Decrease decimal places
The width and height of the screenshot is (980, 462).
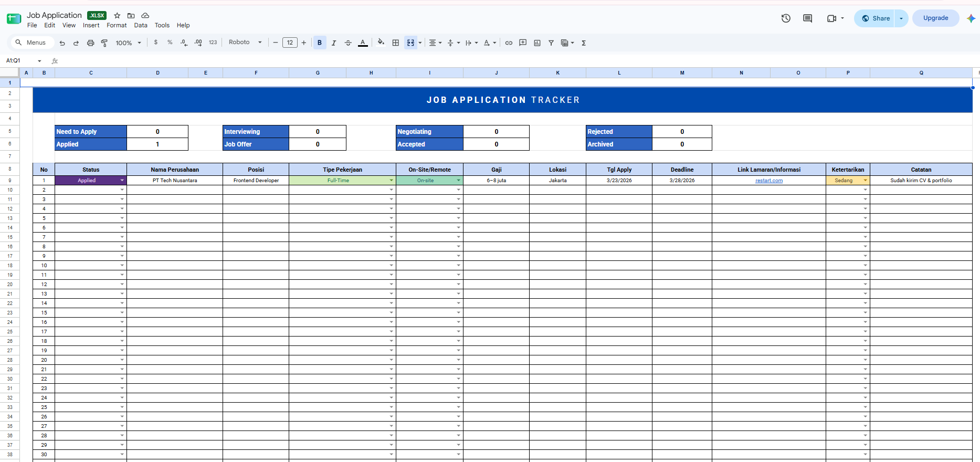pos(184,43)
